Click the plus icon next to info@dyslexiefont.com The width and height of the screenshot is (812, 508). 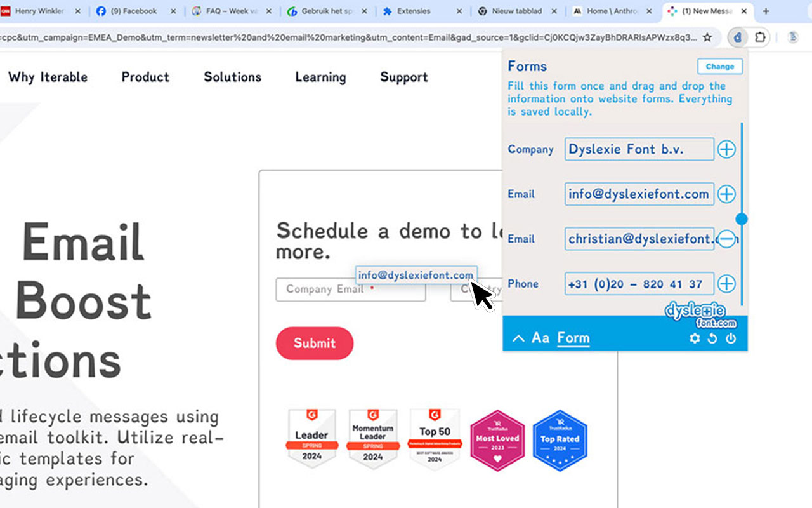[726, 194]
